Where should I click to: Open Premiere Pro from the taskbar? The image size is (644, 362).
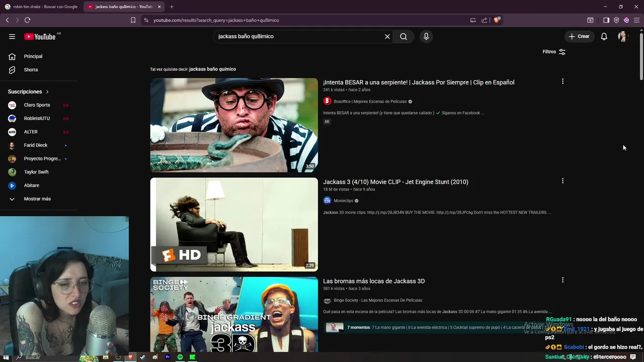(168, 357)
